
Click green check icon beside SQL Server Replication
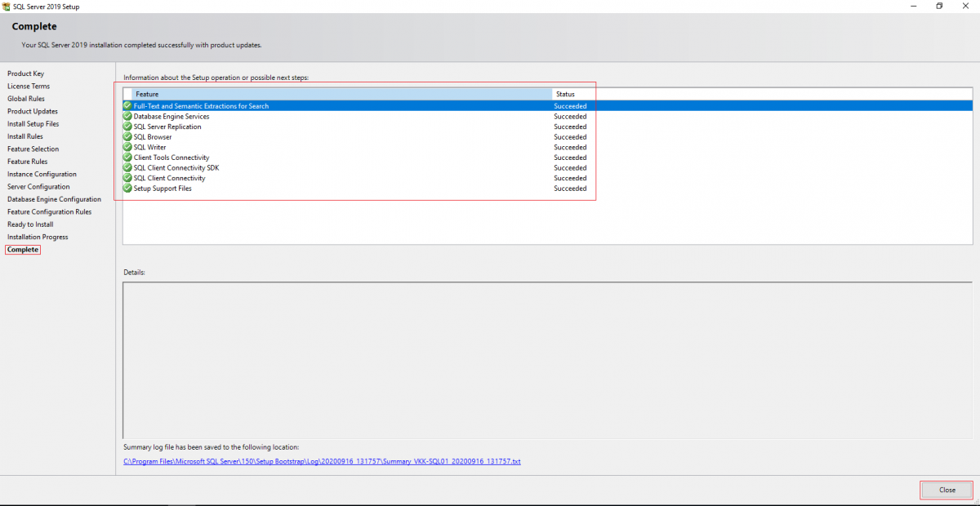coord(127,126)
